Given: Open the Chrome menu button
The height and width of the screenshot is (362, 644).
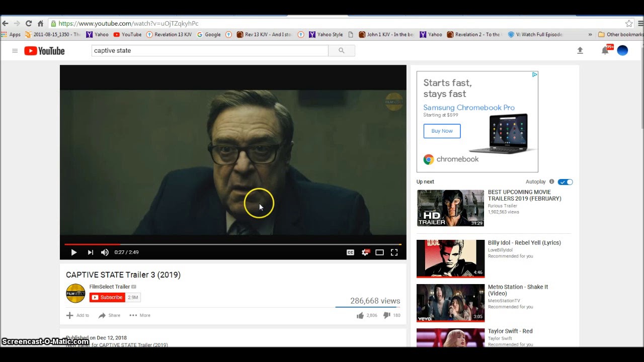Looking at the screenshot, I should (640, 24).
